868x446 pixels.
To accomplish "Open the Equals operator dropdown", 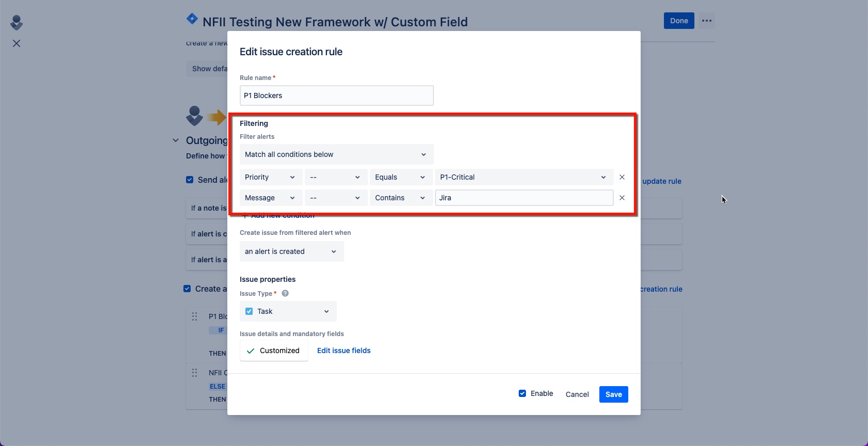I will pos(401,177).
